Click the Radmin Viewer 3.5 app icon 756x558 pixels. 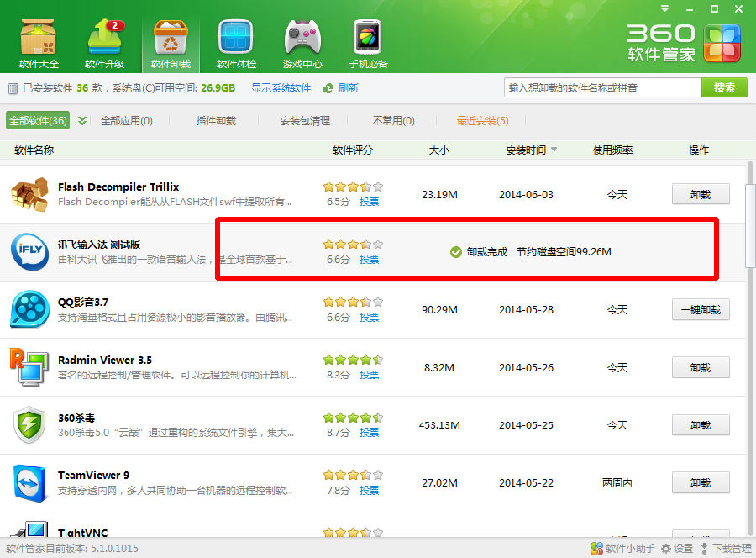29,367
